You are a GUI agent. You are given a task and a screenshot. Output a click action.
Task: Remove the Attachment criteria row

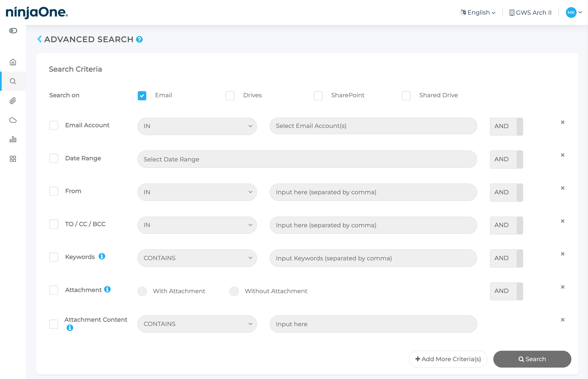click(563, 287)
